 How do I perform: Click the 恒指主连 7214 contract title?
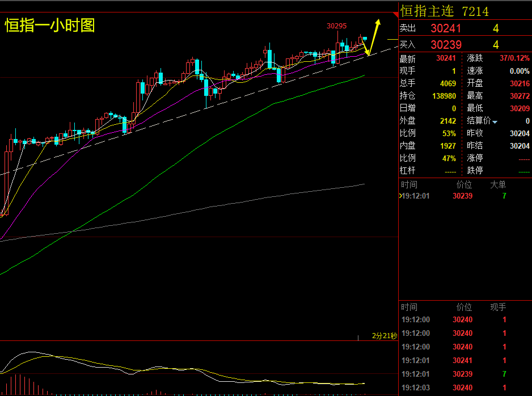pos(445,11)
